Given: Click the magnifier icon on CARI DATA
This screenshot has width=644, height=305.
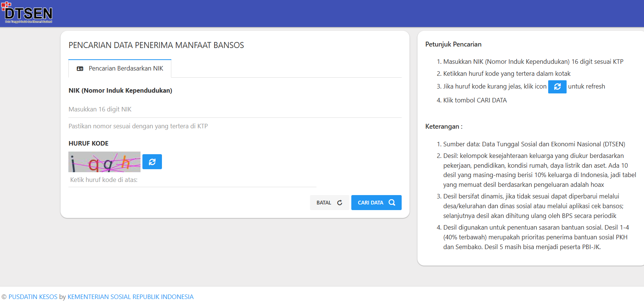Looking at the screenshot, I should (392, 203).
